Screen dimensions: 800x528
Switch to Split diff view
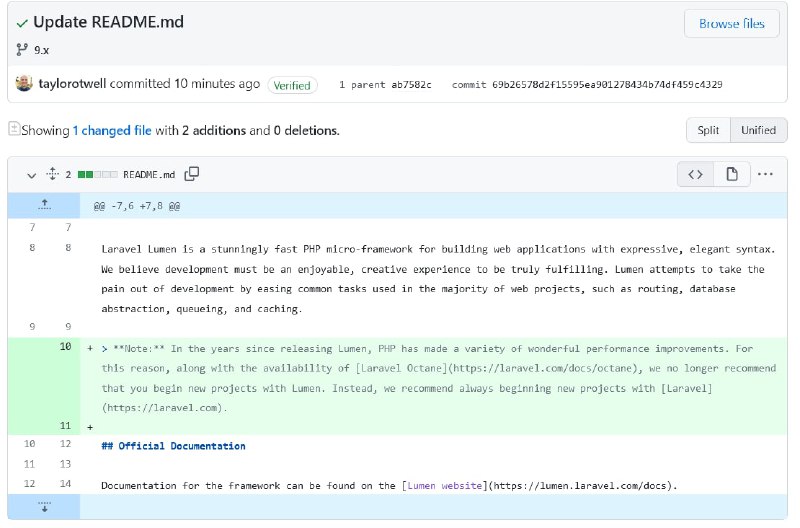708,130
